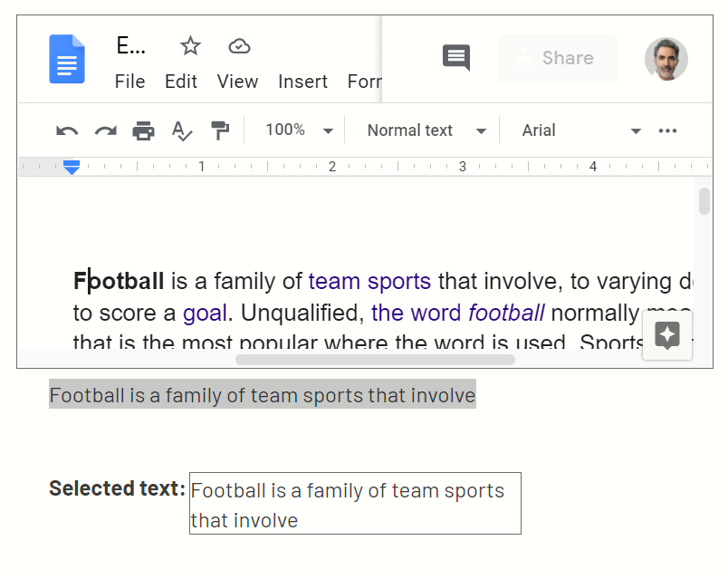
Task: Open the Normal text style dropdown
Action: pos(426,130)
